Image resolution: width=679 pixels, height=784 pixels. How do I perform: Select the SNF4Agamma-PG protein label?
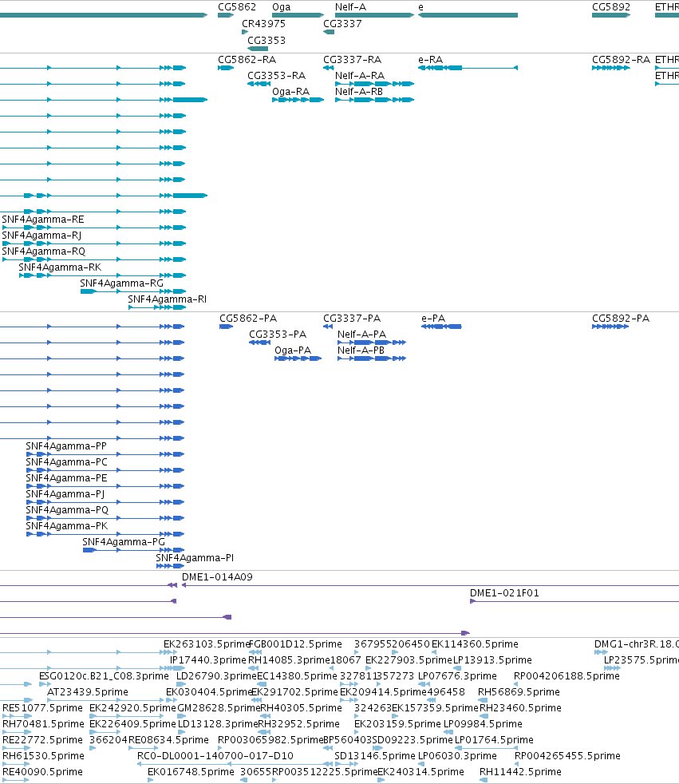pyautogui.click(x=124, y=542)
